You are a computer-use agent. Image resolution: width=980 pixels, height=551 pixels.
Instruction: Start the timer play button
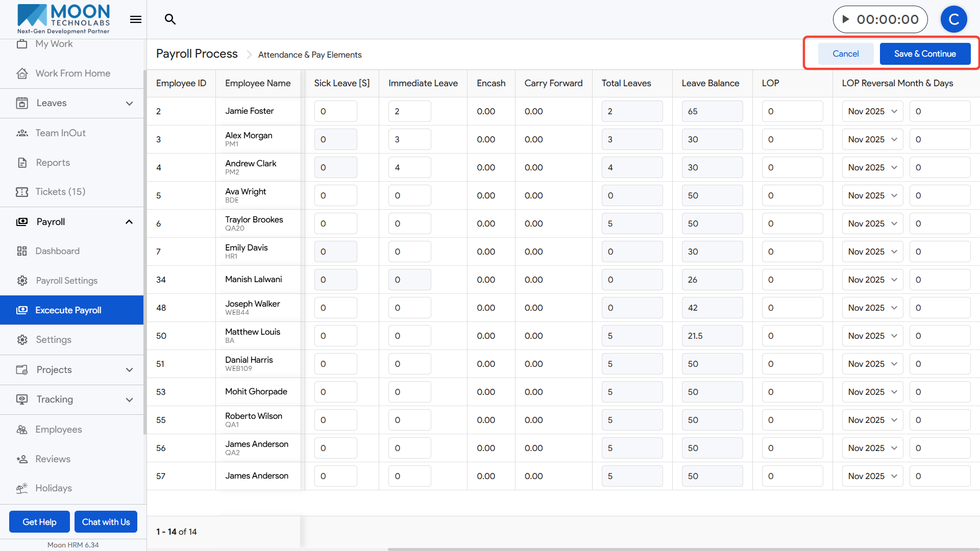coord(846,19)
